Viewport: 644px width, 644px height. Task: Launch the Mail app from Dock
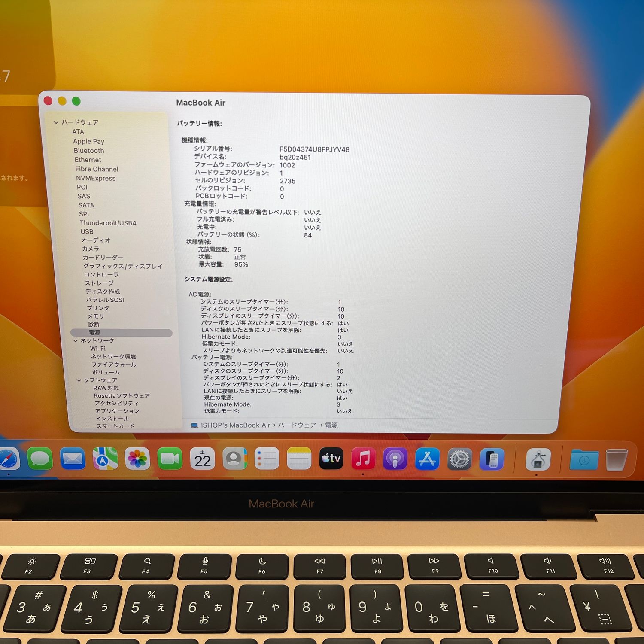(73, 459)
